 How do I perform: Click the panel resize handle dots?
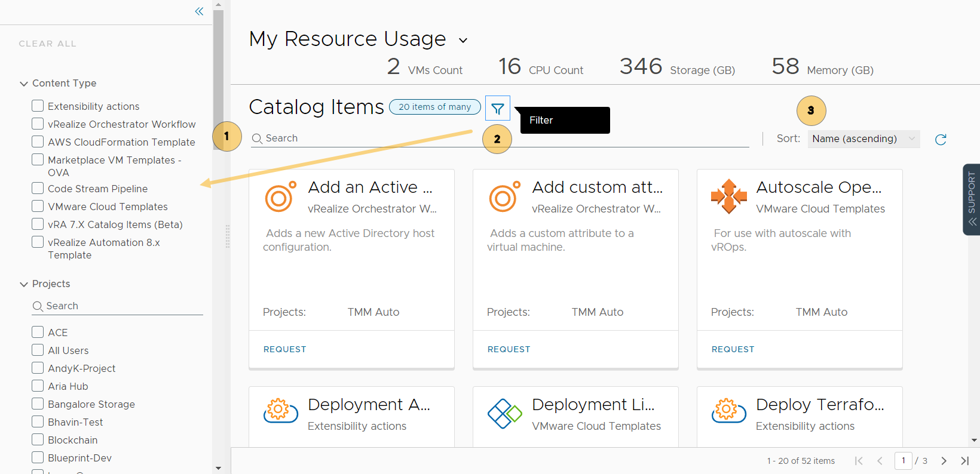click(227, 236)
